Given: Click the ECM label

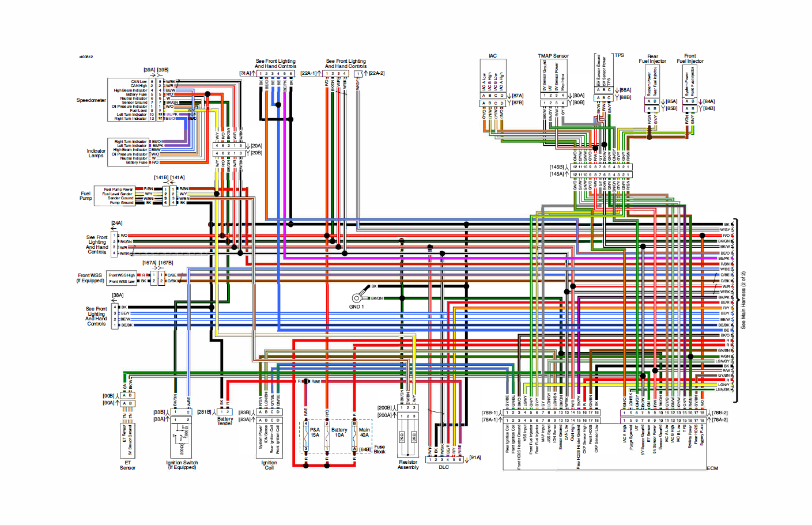Looking at the screenshot, I should (712, 468).
